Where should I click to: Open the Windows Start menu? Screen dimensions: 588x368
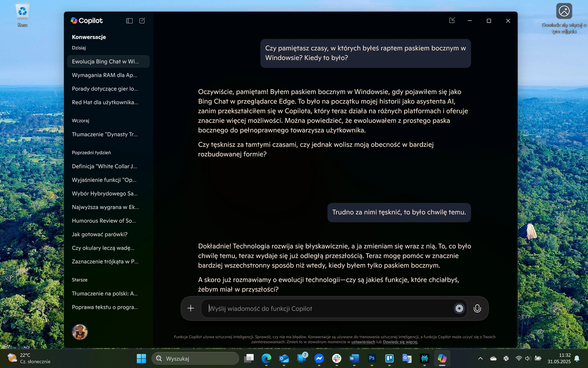(141, 358)
